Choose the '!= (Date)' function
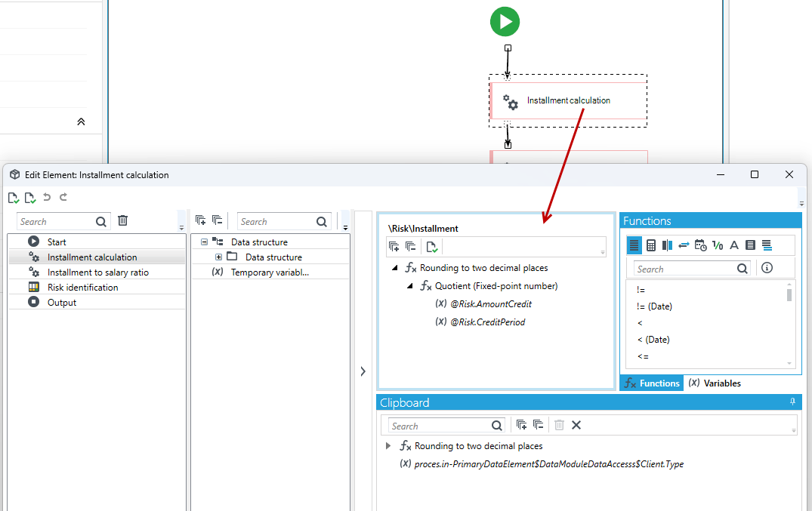The width and height of the screenshot is (812, 511). [x=655, y=306]
